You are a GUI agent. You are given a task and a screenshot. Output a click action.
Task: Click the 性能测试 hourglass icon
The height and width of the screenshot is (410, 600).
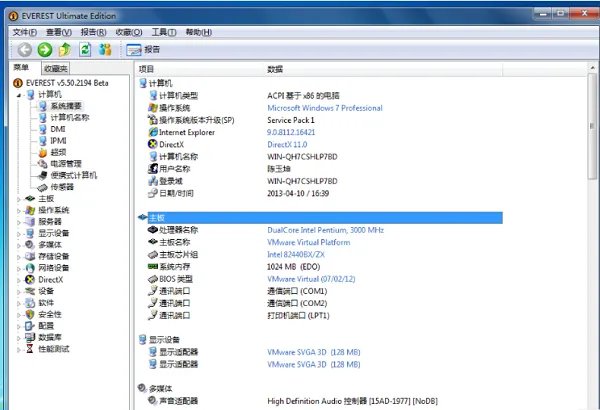[x=30, y=349]
